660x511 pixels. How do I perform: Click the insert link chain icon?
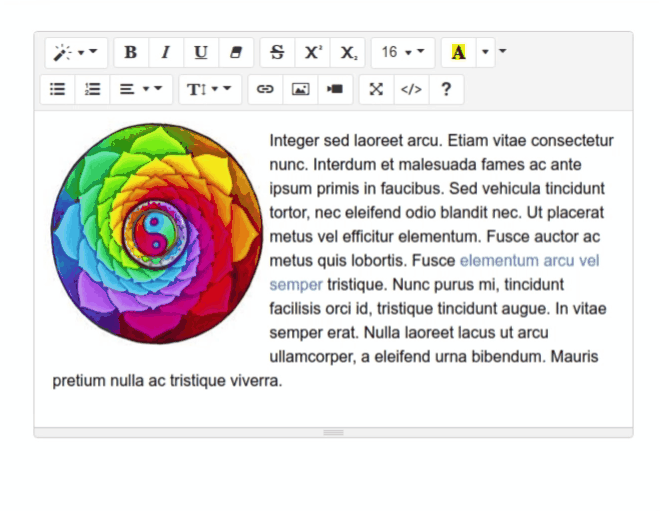pos(265,89)
